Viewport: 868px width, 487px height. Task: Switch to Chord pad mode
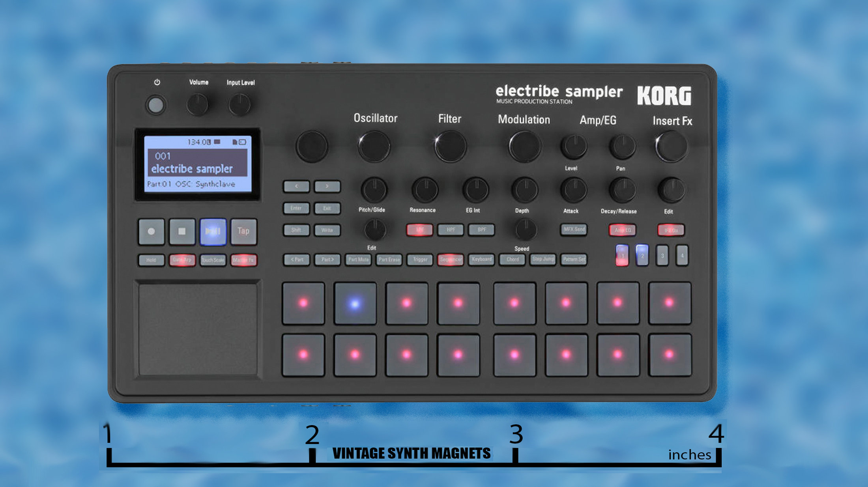point(512,259)
